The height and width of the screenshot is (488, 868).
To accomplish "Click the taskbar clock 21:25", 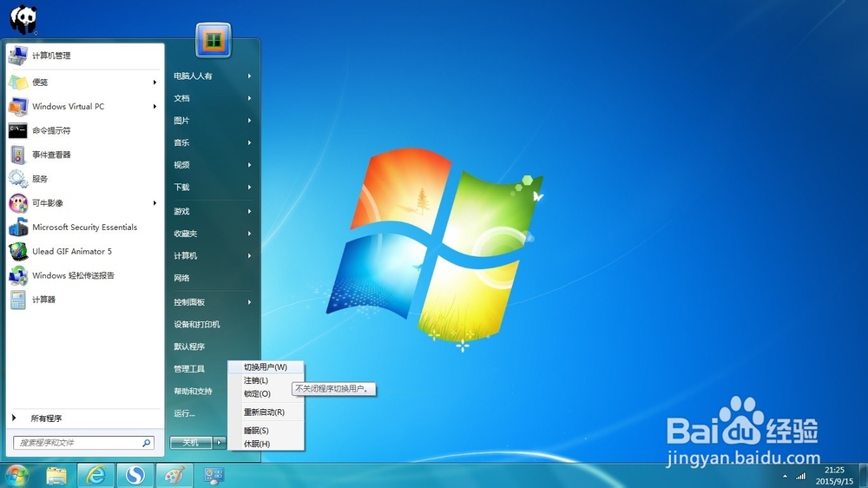I will (835, 471).
